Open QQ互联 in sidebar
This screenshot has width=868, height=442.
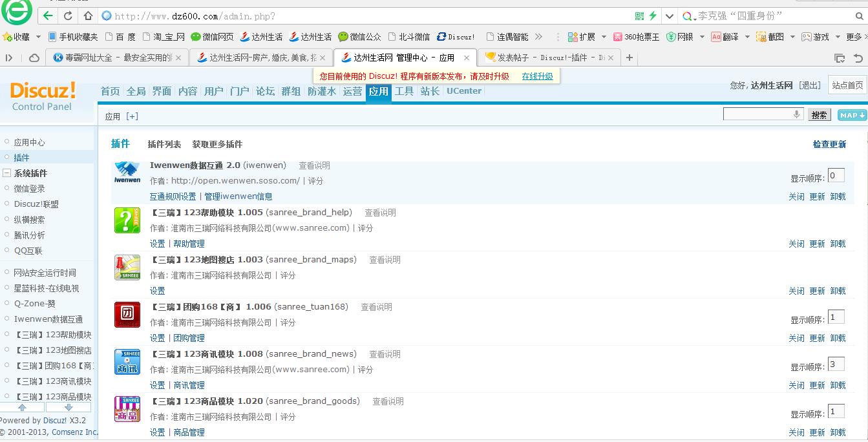click(x=28, y=251)
